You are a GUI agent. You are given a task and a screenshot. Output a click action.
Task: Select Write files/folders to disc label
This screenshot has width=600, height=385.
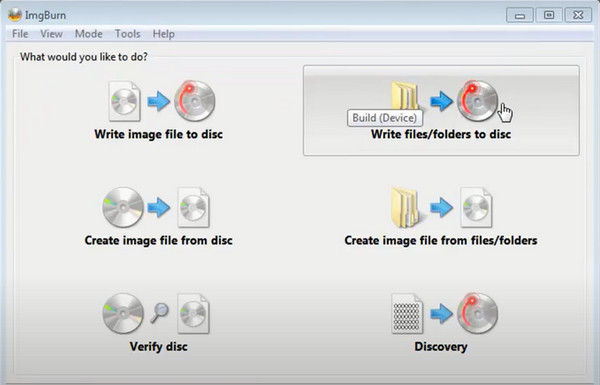(441, 134)
